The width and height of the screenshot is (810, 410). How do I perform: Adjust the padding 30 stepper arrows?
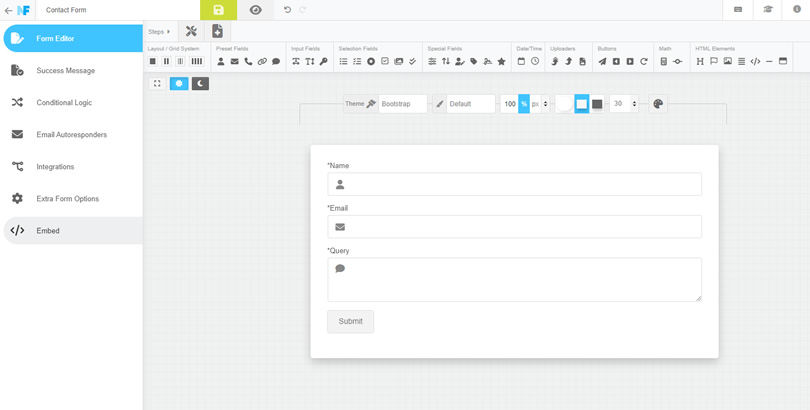(x=634, y=104)
